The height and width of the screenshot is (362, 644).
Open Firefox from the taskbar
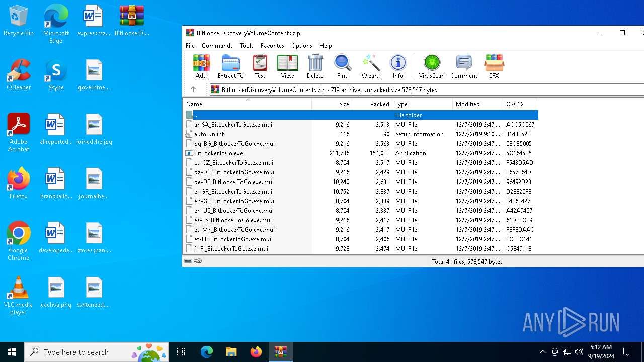(x=256, y=352)
